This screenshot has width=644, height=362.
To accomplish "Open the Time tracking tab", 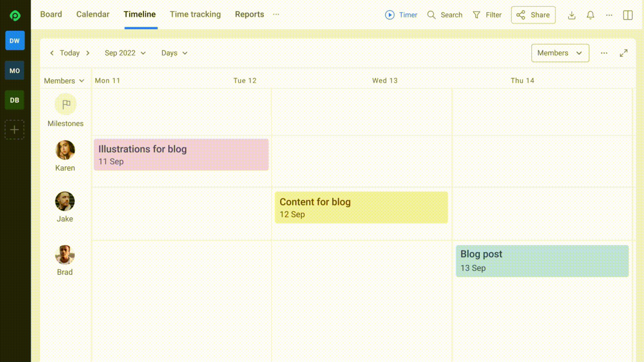I will point(195,14).
